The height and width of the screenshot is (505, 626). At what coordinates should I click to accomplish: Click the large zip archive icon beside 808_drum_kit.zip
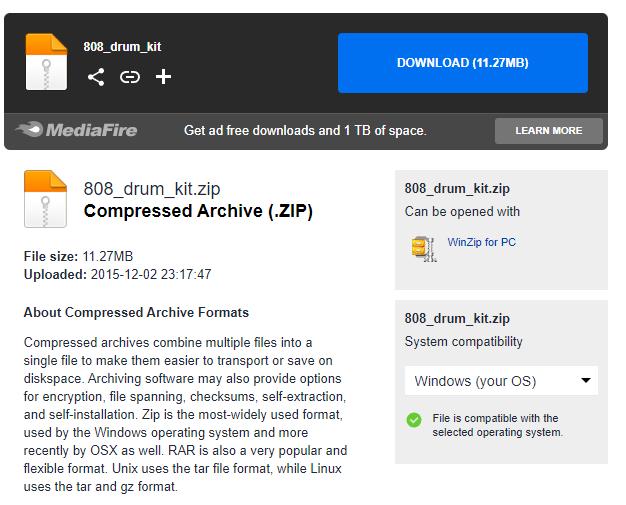[45, 199]
